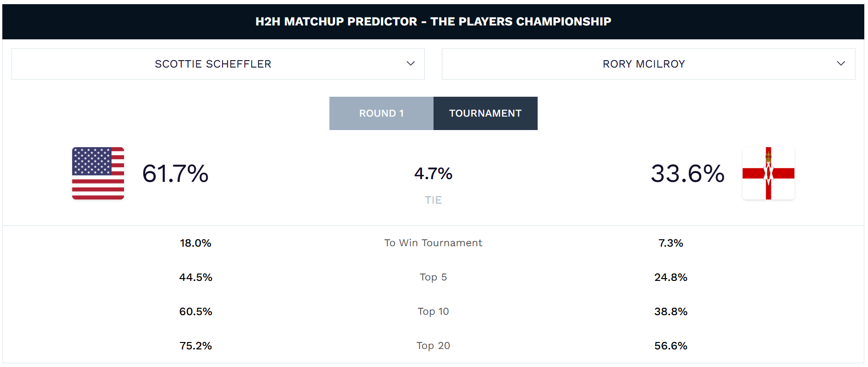Open the Scottie Scheffler player dropdown
Screen dimensions: 868x367
tap(213, 64)
